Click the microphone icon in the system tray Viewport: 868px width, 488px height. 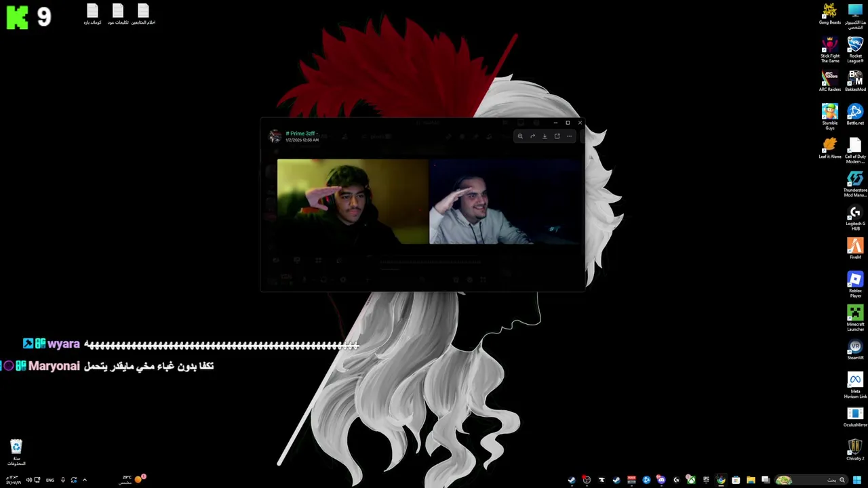[63, 480]
